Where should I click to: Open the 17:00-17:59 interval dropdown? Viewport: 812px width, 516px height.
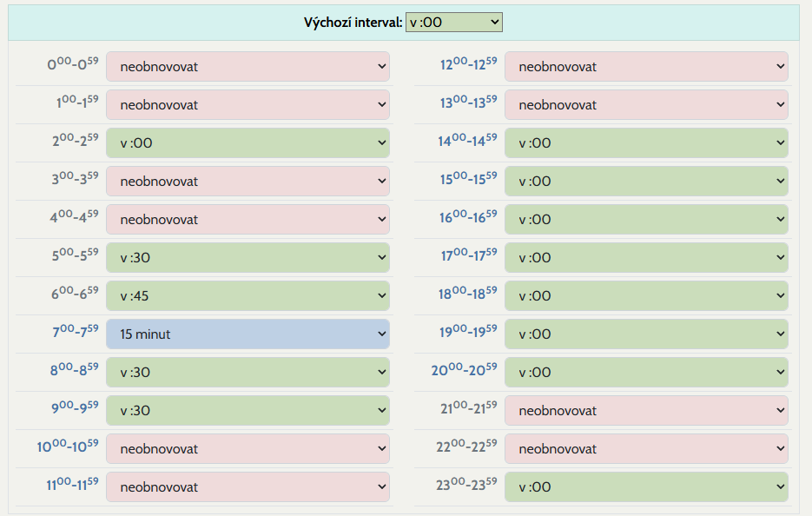pos(646,257)
